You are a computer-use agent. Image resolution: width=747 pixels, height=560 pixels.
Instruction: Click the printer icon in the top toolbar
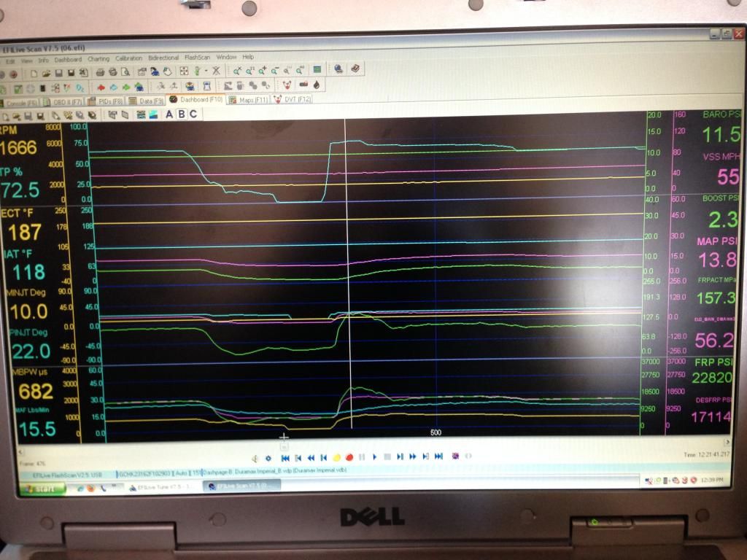101,72
